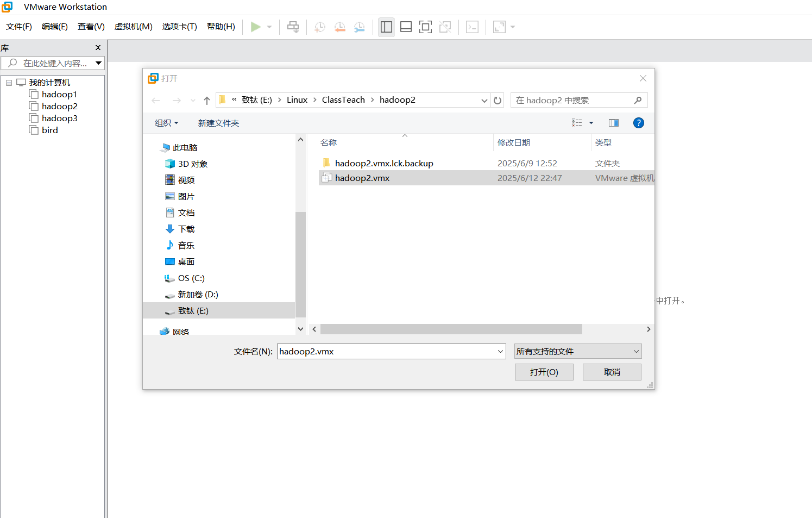812x518 pixels.
Task: Click the Take Snapshot toolbar icon
Action: click(x=320, y=27)
